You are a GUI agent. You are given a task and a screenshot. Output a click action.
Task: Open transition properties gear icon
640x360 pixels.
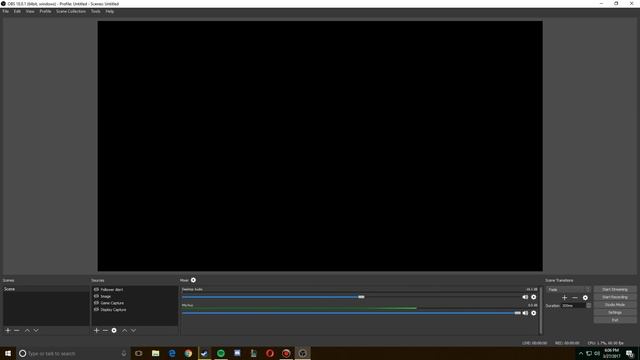[585, 298]
